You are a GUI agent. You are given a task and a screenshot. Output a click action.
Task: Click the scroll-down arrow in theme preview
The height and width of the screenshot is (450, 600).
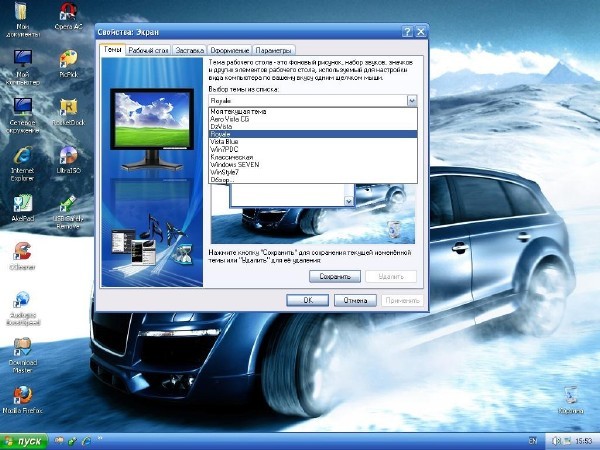click(x=349, y=201)
